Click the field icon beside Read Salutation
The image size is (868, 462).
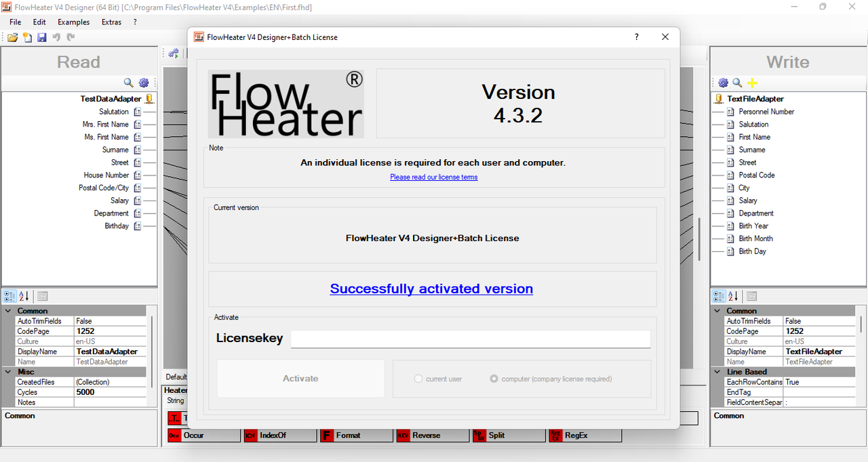coord(137,112)
